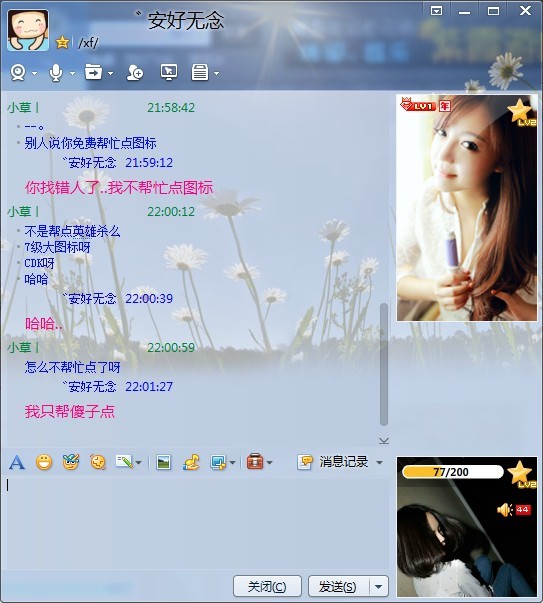Open the music note sharing icon
543x603 pixels.
pyautogui.click(x=191, y=462)
